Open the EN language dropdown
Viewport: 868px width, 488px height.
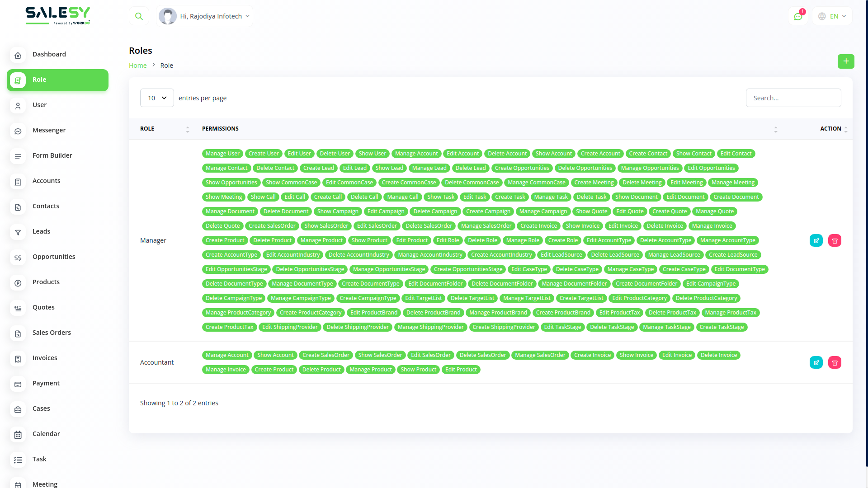pyautogui.click(x=832, y=16)
